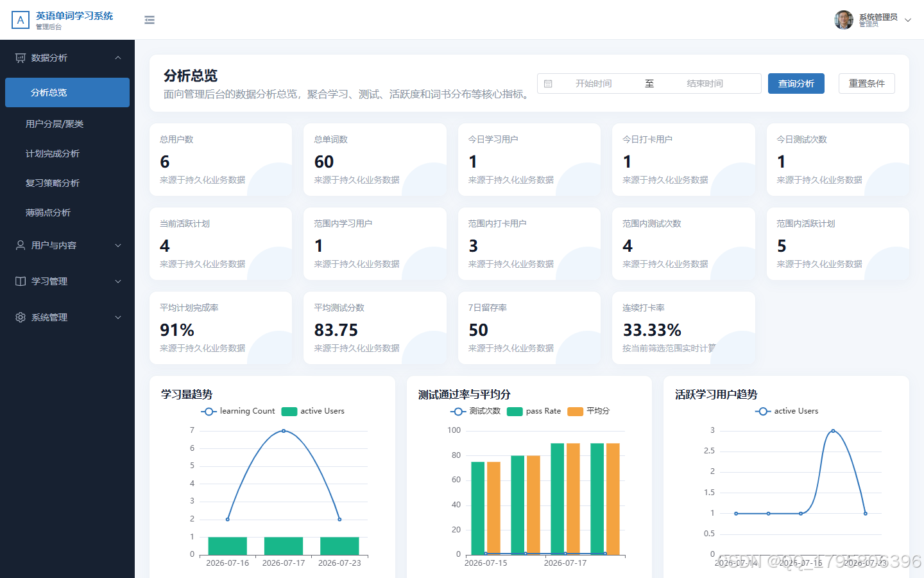Click the 数据分析 presentation icon in the sidebar

pyautogui.click(x=21, y=58)
